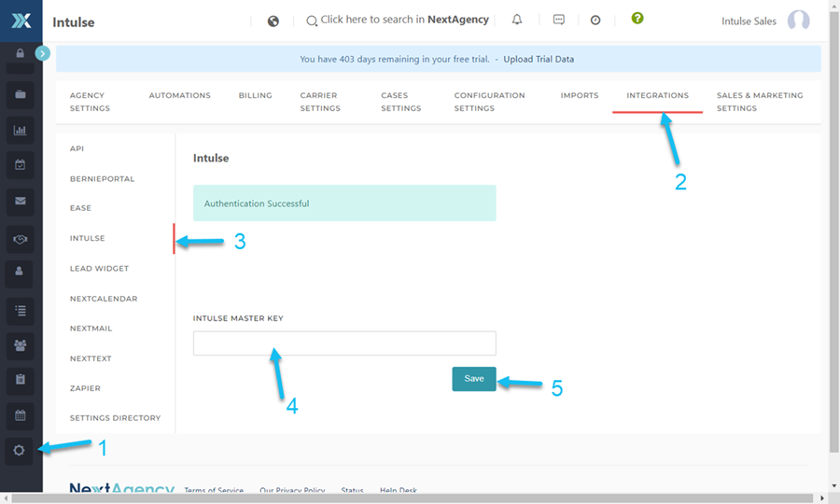Click the NextAgency search field
This screenshot has height=504, width=840.
404,20
